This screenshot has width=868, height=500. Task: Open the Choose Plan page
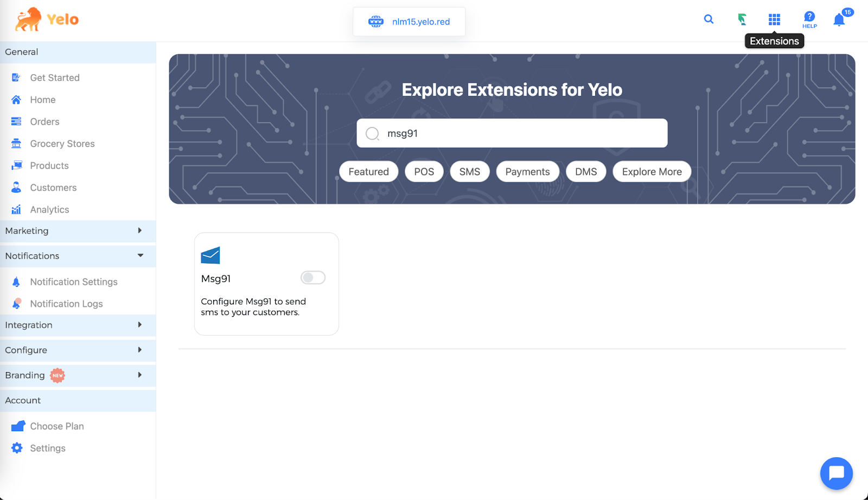[x=57, y=426]
